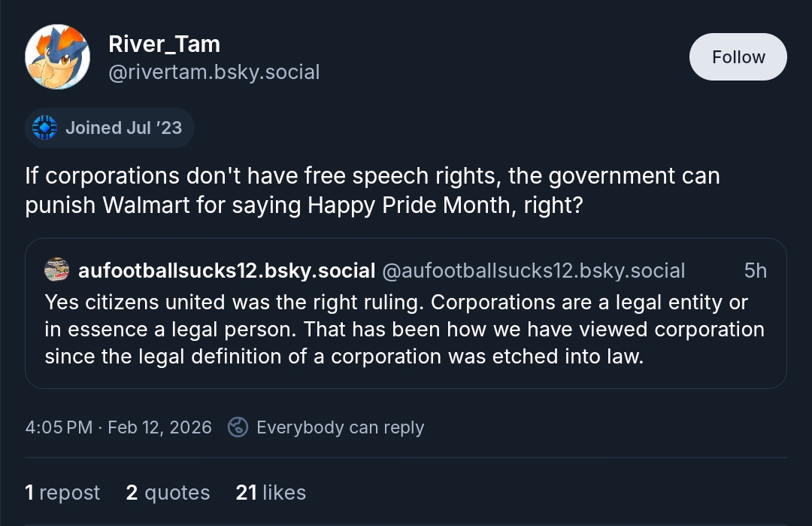Click the globe icon beside Everybody can reply
The width and height of the screenshot is (812, 526).
click(238, 427)
